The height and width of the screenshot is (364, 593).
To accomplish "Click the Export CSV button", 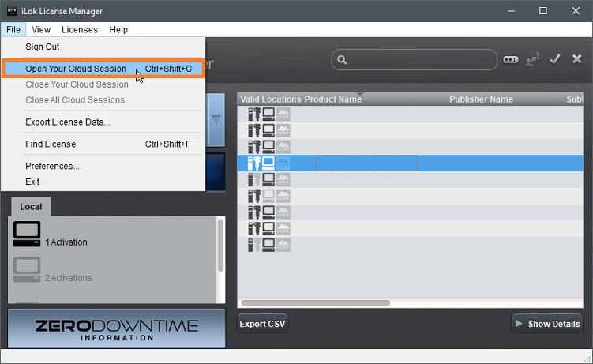I will point(262,324).
